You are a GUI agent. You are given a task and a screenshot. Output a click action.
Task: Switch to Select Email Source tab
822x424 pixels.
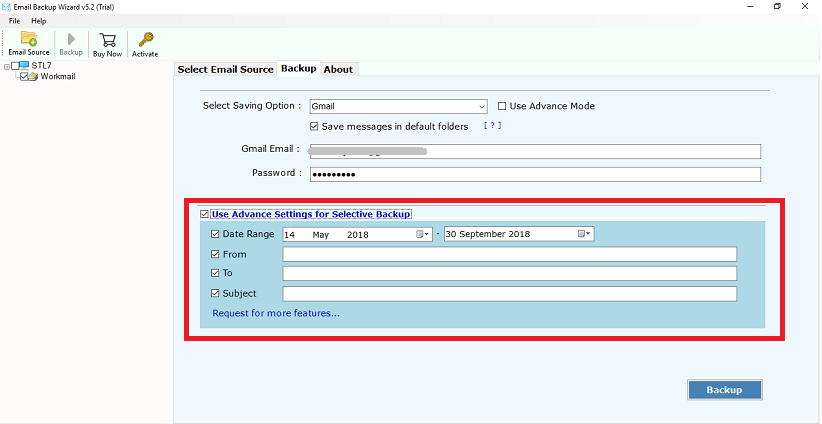pyautogui.click(x=225, y=69)
